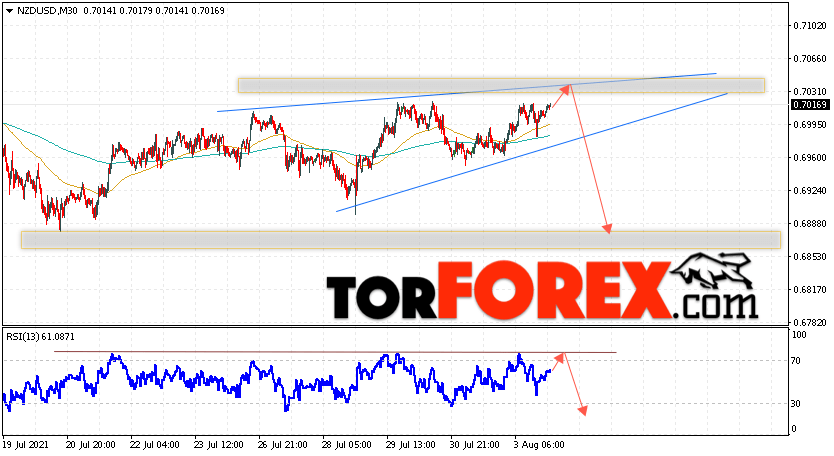Click the 20 Jul 20:00 time label

tap(91, 444)
